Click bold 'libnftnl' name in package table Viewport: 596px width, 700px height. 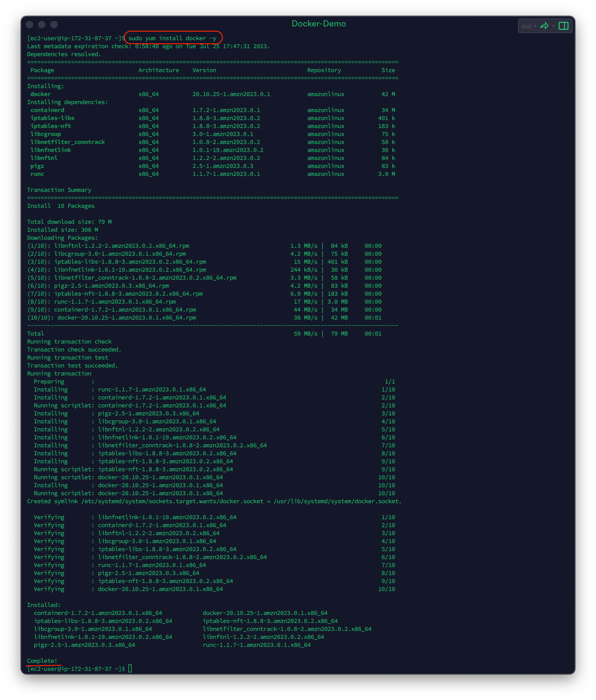[44, 158]
